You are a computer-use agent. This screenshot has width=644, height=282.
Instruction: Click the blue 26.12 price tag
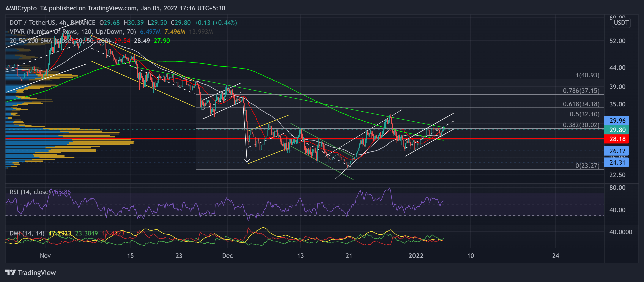click(617, 151)
